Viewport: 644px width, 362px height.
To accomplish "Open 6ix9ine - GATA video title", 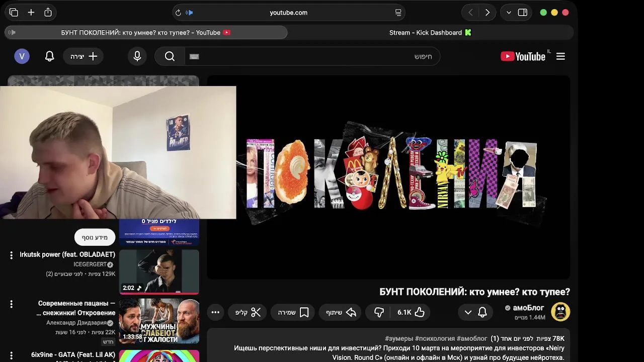I will click(73, 355).
